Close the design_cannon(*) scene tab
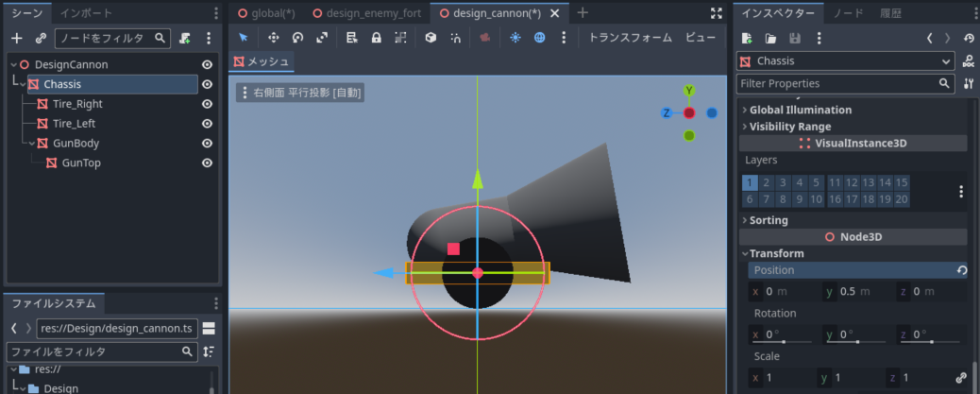This screenshot has height=394, width=980. [554, 12]
